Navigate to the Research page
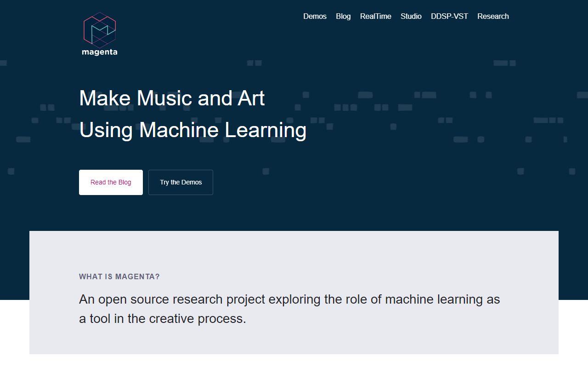588x368 pixels. [x=493, y=16]
